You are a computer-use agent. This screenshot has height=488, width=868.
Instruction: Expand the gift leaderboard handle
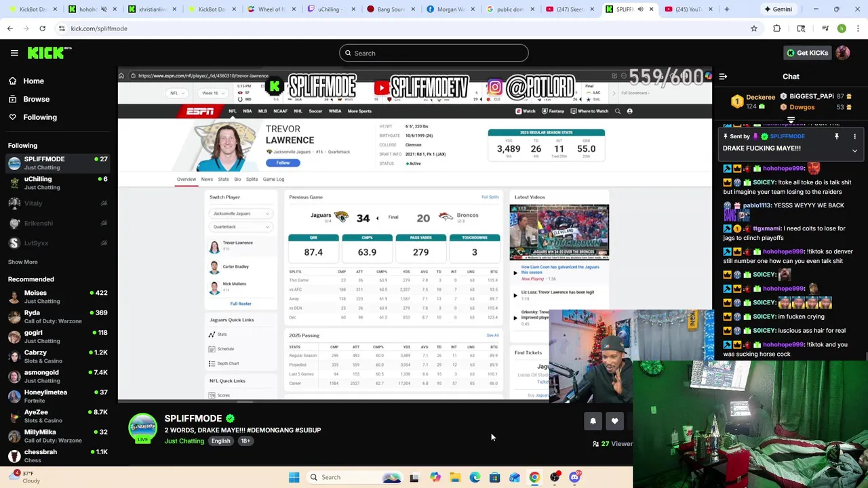click(791, 120)
